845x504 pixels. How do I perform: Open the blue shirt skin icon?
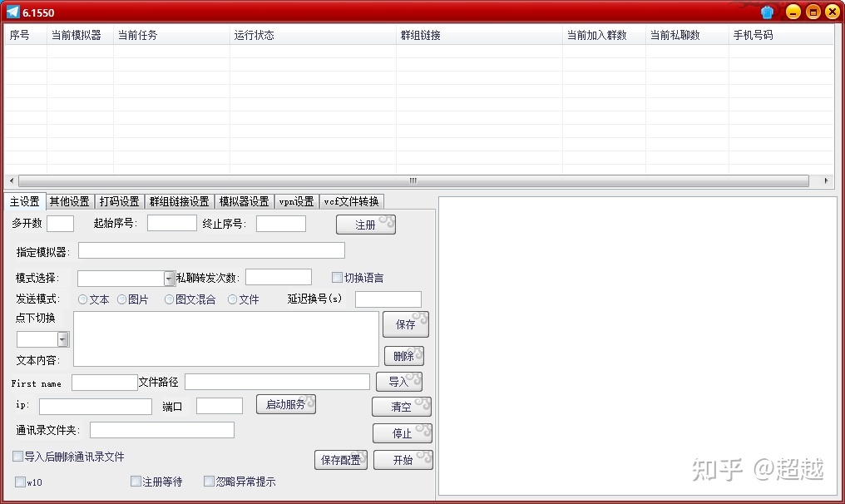tap(768, 12)
